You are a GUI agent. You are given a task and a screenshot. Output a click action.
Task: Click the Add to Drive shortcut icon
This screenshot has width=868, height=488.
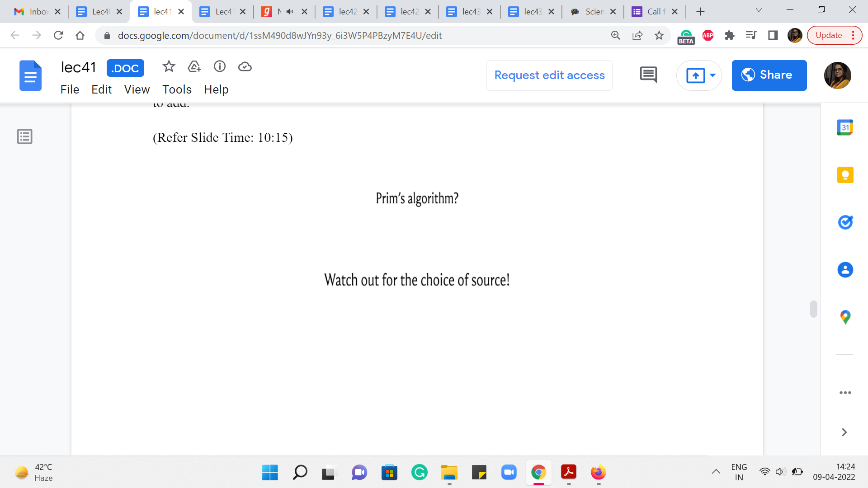[194, 67]
